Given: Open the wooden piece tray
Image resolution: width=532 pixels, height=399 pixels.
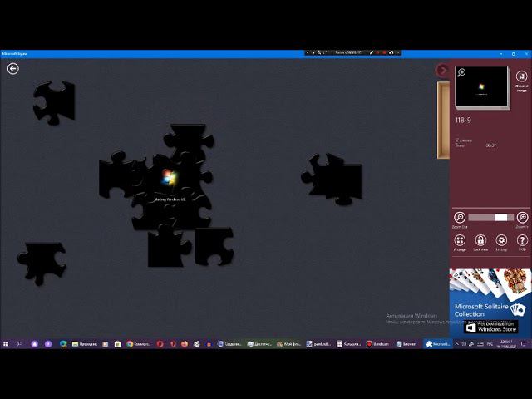Looking at the screenshot, I should [443, 120].
